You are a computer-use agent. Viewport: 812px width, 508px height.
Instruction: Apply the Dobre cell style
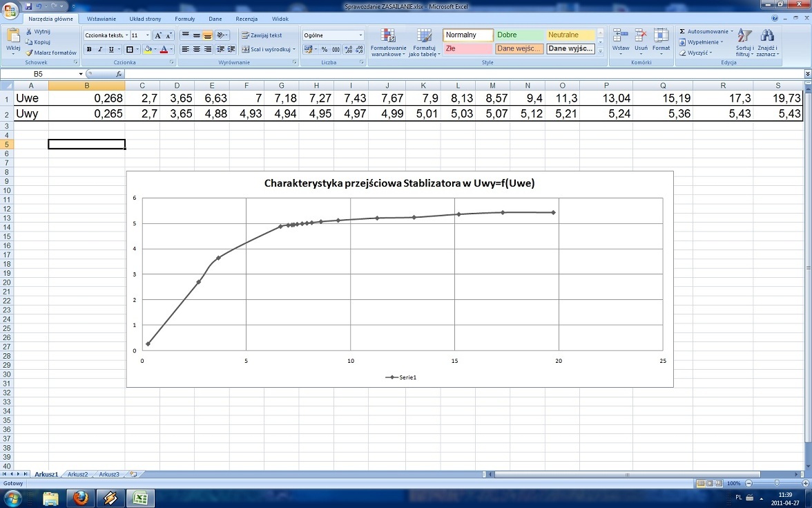tap(519, 35)
